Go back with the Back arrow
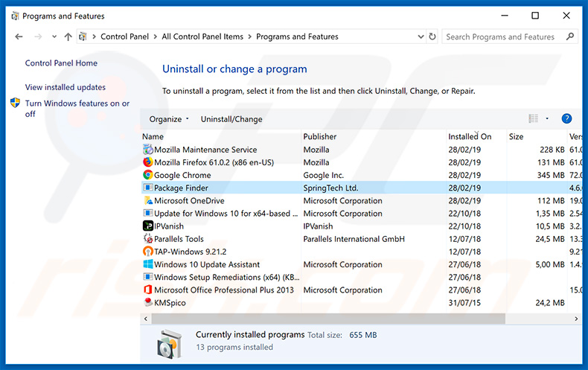Viewport: 588px width, 370px height. 19,36
